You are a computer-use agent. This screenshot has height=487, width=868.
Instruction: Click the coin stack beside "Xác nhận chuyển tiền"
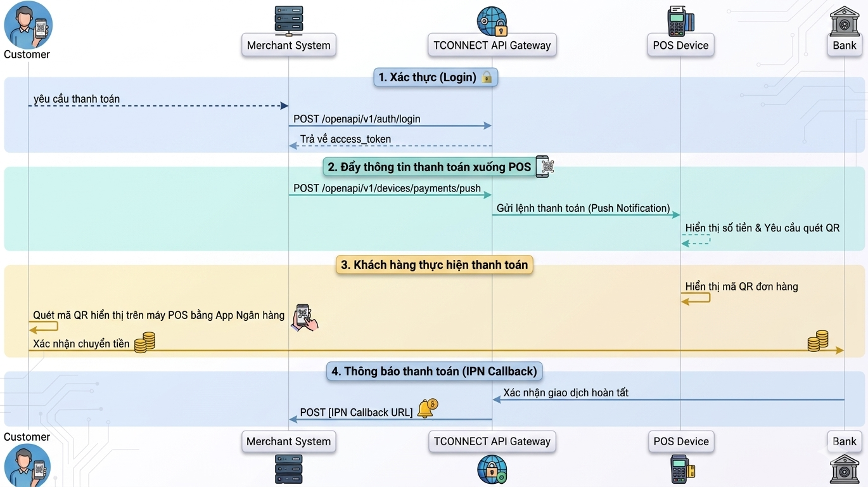click(144, 342)
